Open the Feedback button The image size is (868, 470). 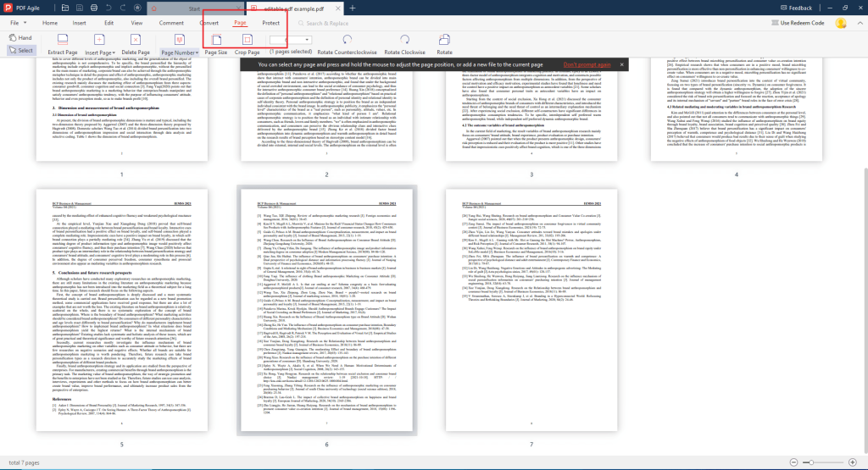pos(796,8)
